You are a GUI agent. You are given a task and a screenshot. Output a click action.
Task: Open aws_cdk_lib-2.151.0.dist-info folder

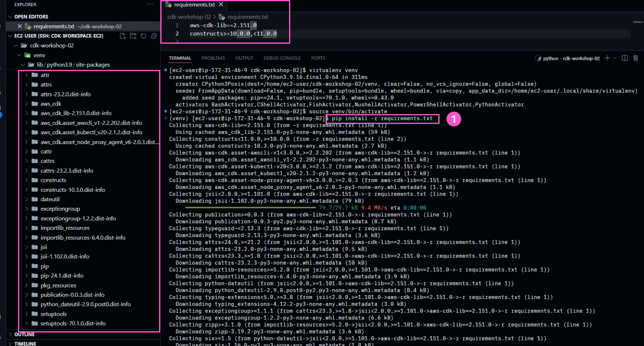click(76, 113)
